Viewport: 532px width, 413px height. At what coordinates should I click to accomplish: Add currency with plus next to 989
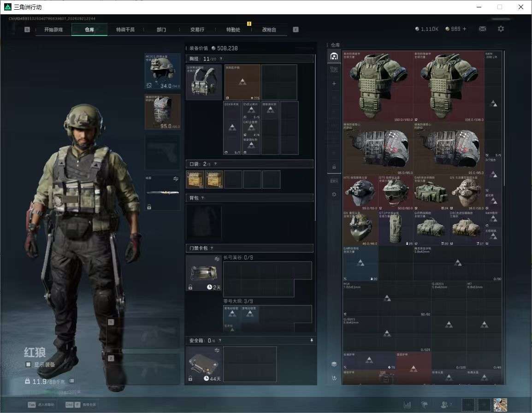[465, 29]
